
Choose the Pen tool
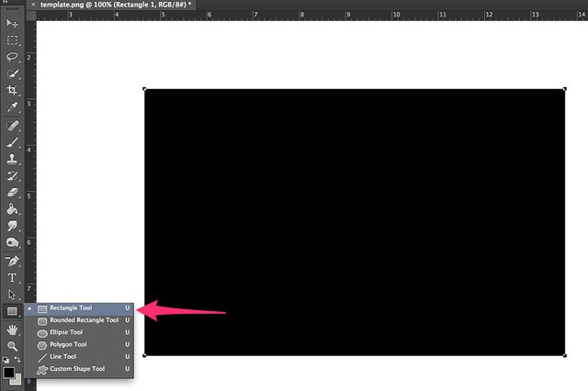click(x=12, y=261)
